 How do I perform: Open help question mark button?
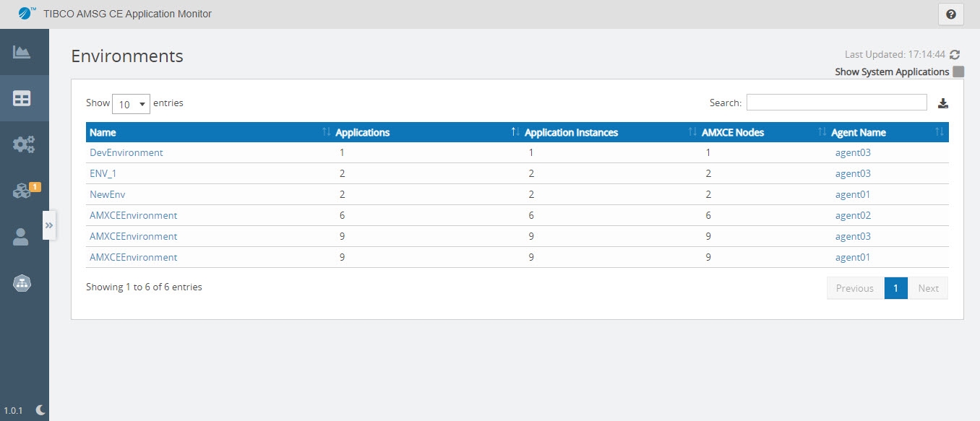point(950,14)
